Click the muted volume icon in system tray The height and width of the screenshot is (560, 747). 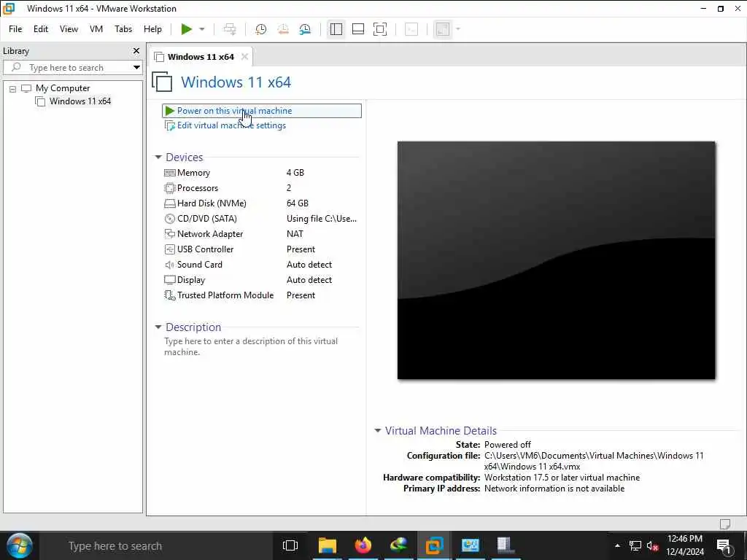652,546
